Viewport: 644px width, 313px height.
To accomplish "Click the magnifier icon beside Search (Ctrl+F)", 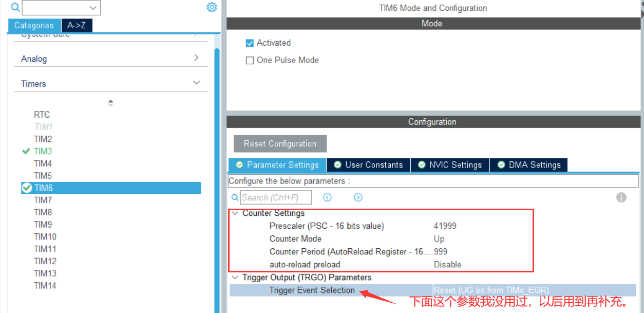I will point(235,197).
